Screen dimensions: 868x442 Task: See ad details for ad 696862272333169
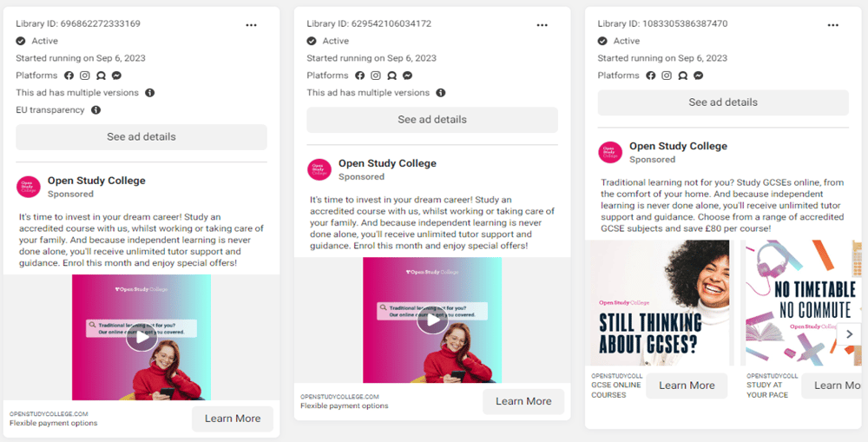click(141, 137)
